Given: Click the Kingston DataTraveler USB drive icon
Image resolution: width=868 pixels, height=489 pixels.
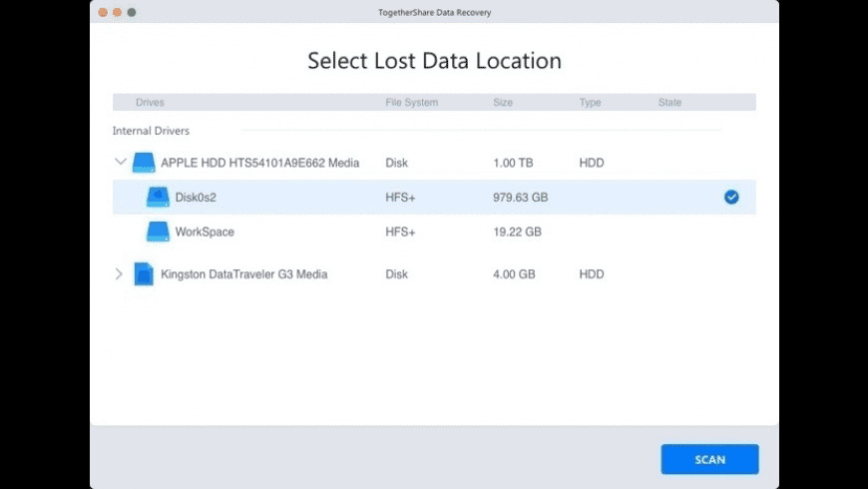Looking at the screenshot, I should click(145, 273).
